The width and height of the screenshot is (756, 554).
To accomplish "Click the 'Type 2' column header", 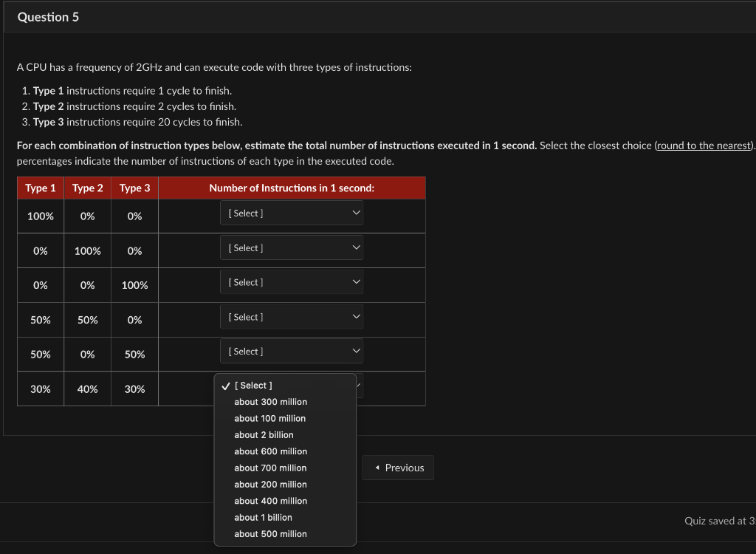I will click(88, 188).
